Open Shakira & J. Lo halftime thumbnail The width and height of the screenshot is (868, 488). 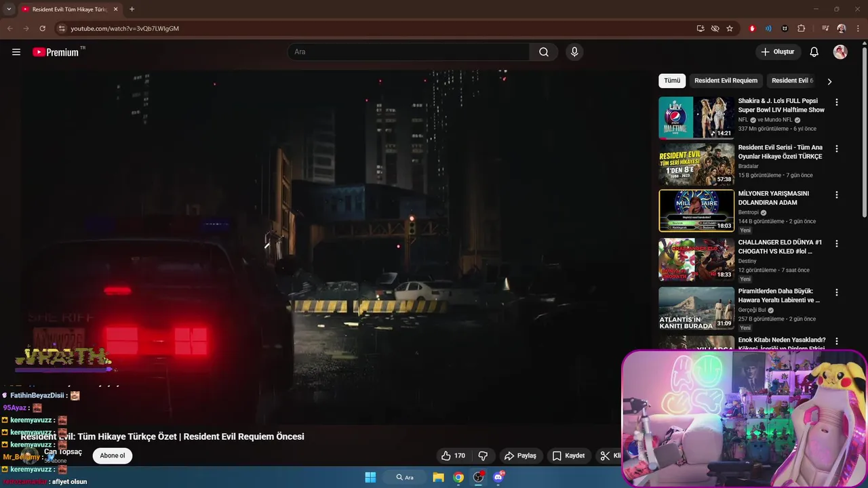click(696, 117)
